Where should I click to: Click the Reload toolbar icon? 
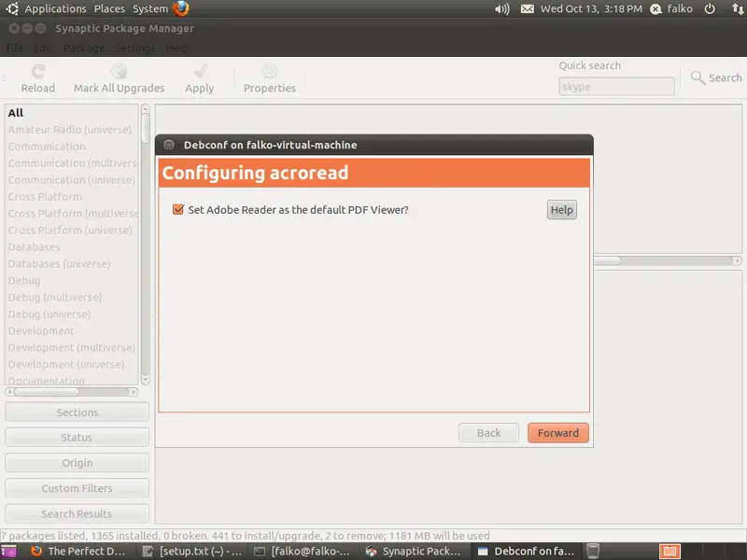[38, 72]
